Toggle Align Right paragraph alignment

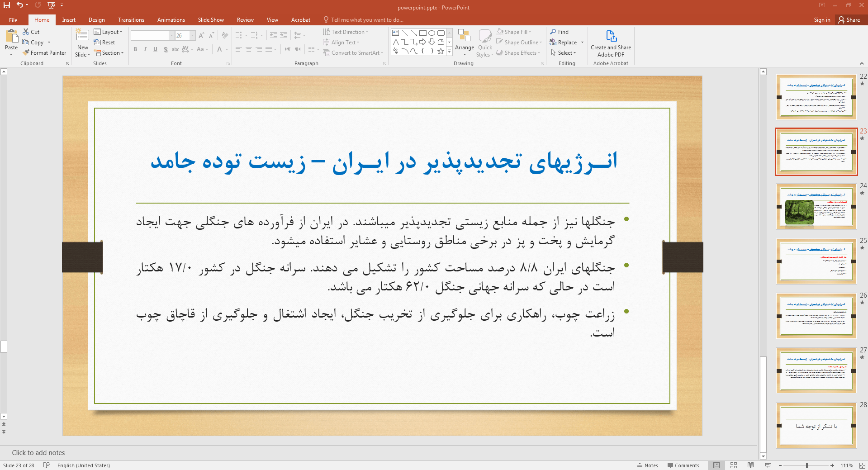[259, 49]
